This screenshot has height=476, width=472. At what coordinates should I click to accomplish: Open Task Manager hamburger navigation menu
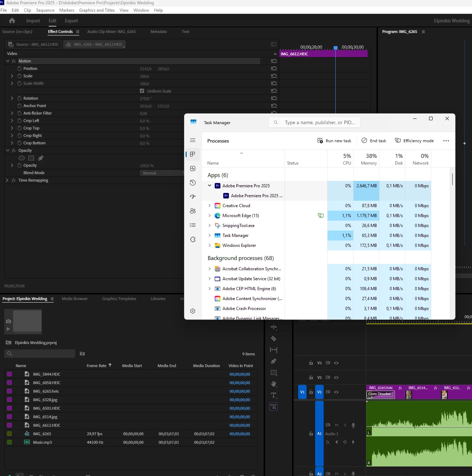(x=193, y=140)
